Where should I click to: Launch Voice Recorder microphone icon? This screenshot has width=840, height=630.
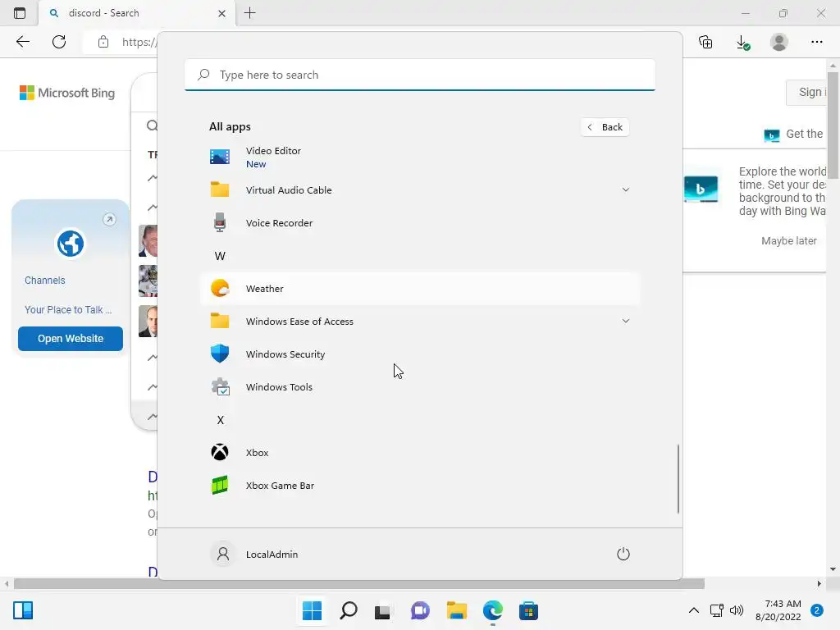220,222
